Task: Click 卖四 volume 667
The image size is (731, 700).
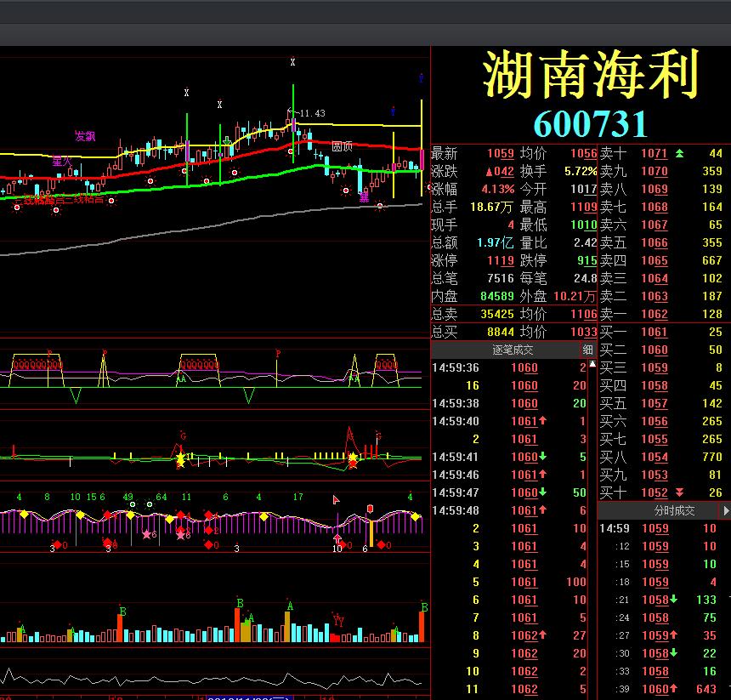Action: pyautogui.click(x=712, y=260)
